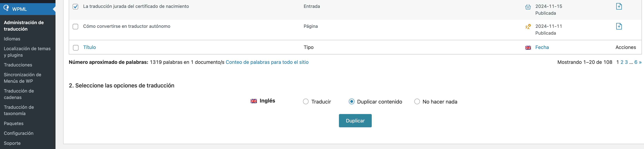644x149 pixels.
Task: Select the No hacer nada radio option
Action: [x=417, y=101]
